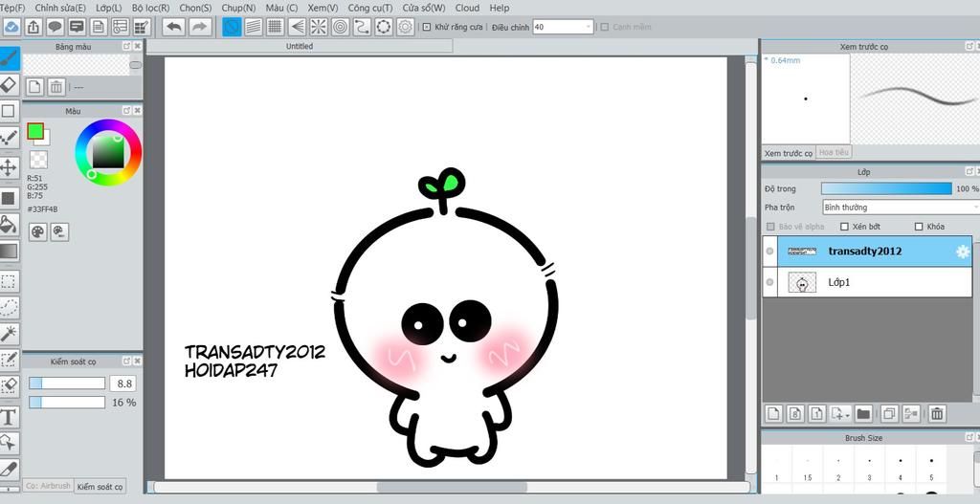Select the Move tool
The width and height of the screenshot is (980, 504).
[9, 167]
